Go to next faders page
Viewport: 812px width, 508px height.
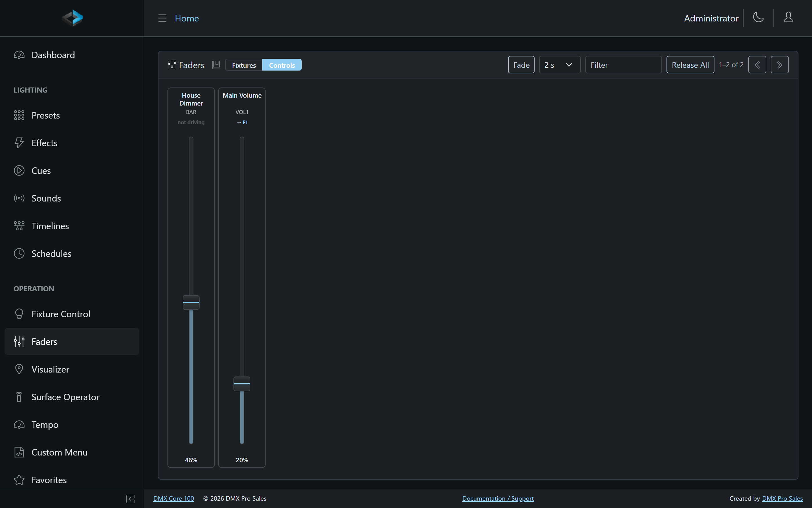[780, 65]
